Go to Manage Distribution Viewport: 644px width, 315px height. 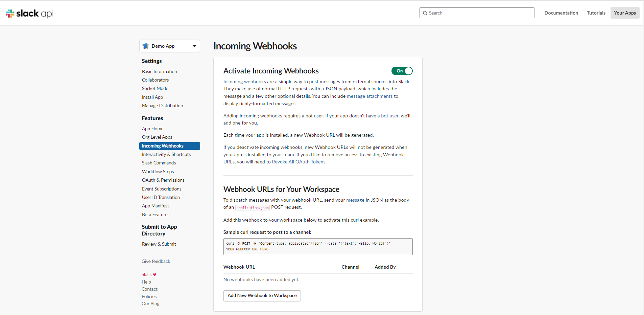[163, 106]
